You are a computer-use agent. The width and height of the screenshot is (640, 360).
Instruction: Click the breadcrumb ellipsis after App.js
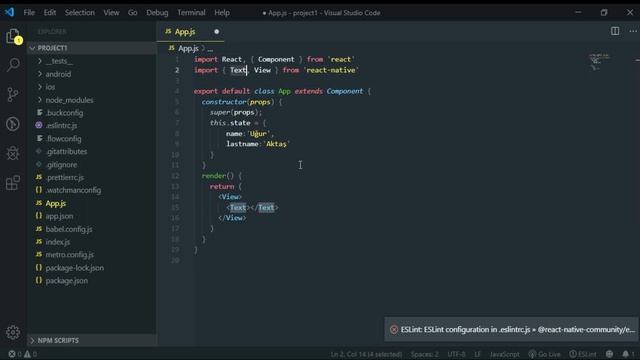click(x=210, y=49)
